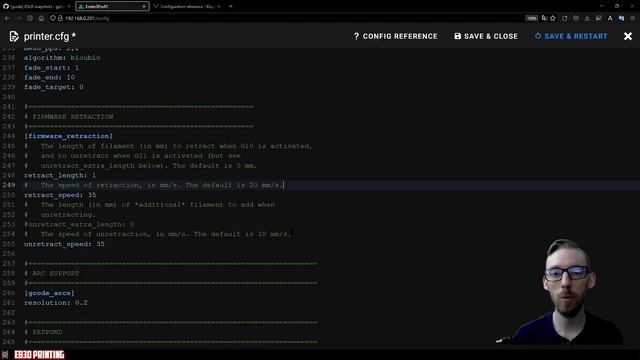Click the line 'algorithm: bicubic'

coord(62,58)
